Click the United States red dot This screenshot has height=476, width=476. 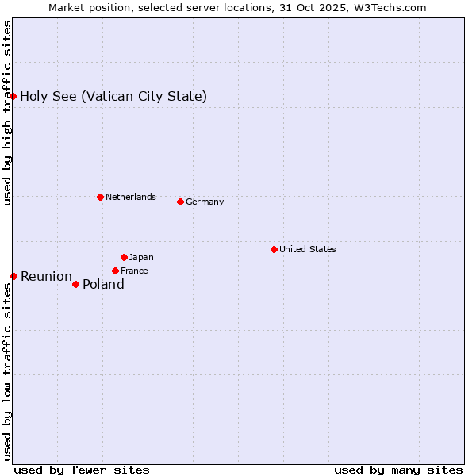pos(274,249)
